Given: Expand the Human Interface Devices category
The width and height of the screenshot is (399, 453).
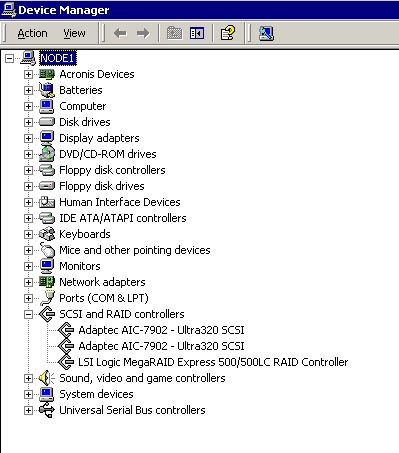Looking at the screenshot, I should (x=28, y=202).
